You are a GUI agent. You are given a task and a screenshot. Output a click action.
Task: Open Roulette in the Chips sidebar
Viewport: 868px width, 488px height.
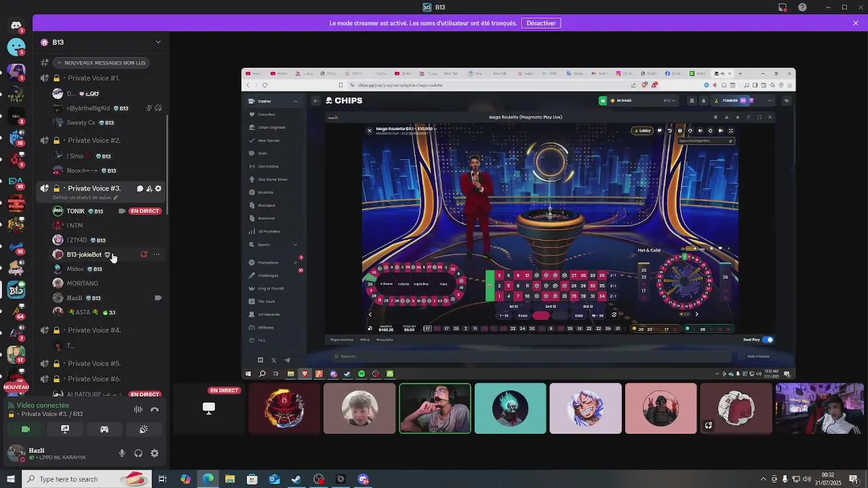[265, 192]
